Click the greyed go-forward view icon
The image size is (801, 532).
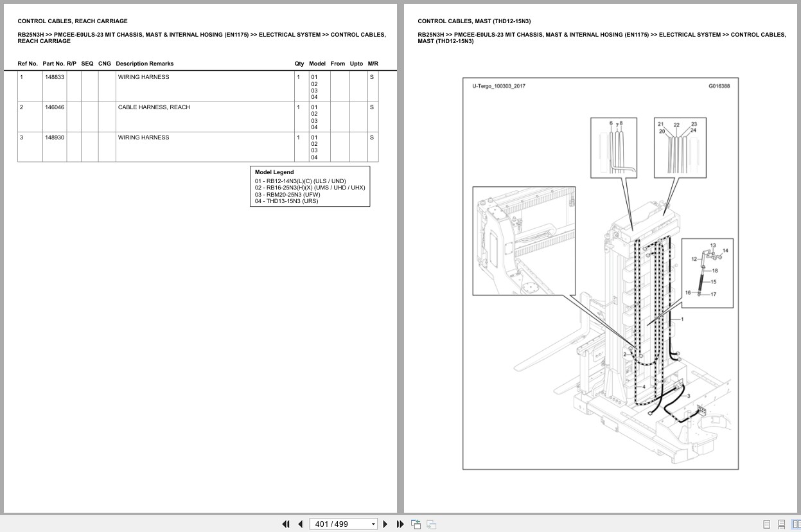(432, 524)
